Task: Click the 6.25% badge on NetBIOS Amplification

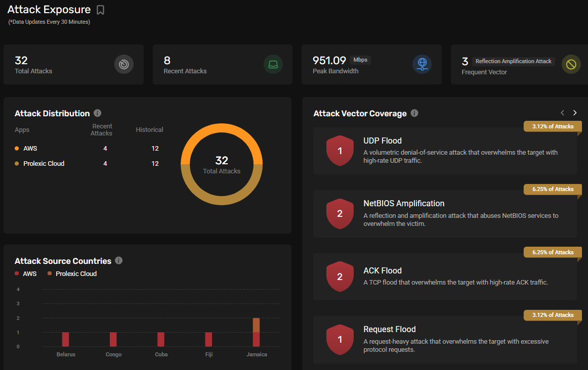Action: pos(553,189)
